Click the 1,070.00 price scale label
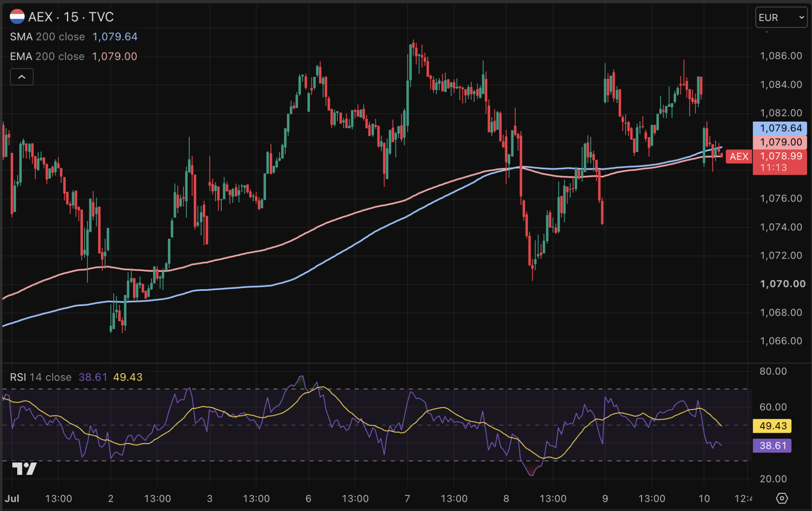 coord(783,284)
